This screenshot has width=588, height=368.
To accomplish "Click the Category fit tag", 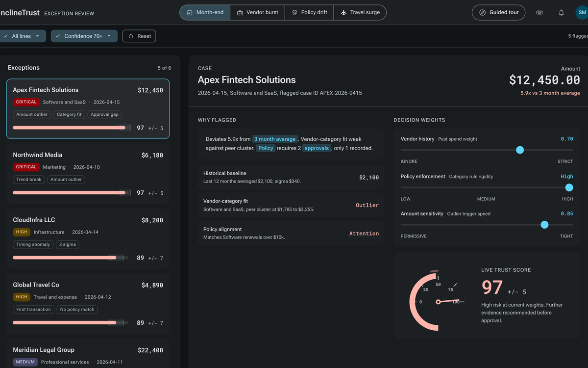I will [69, 114].
